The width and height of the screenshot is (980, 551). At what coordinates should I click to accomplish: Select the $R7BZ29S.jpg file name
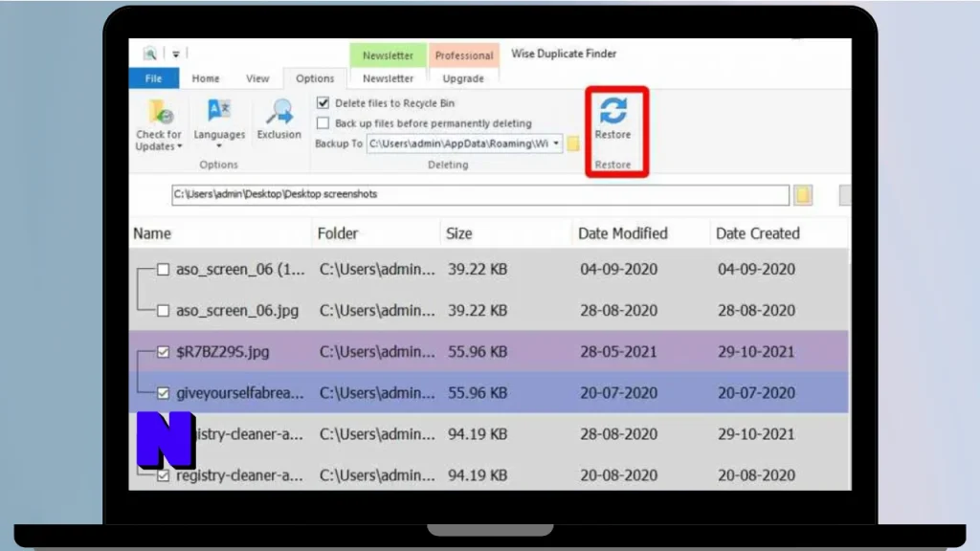(222, 352)
